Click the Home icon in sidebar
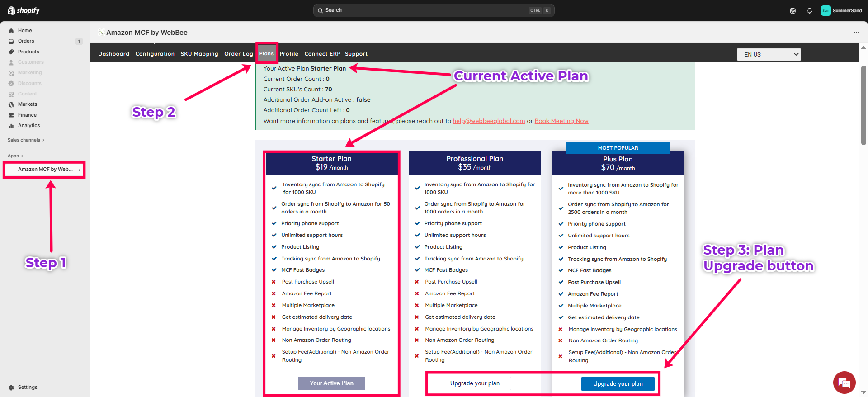868x397 pixels. 11,31
